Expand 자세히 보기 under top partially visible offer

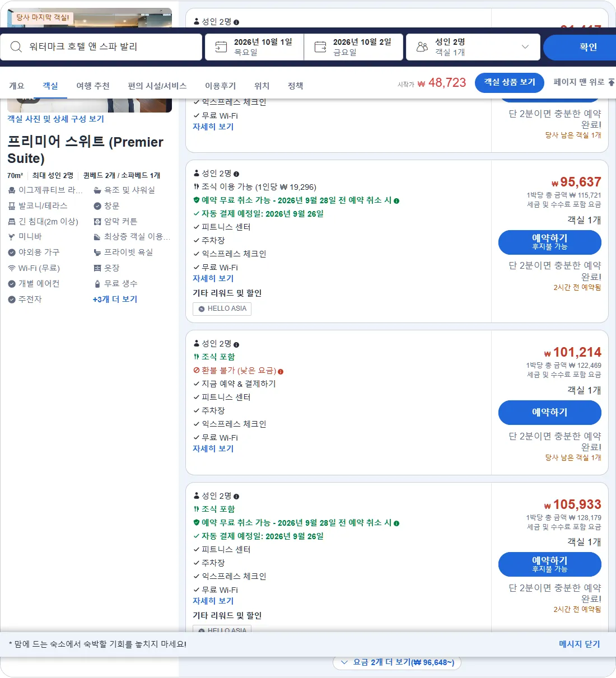click(x=213, y=127)
